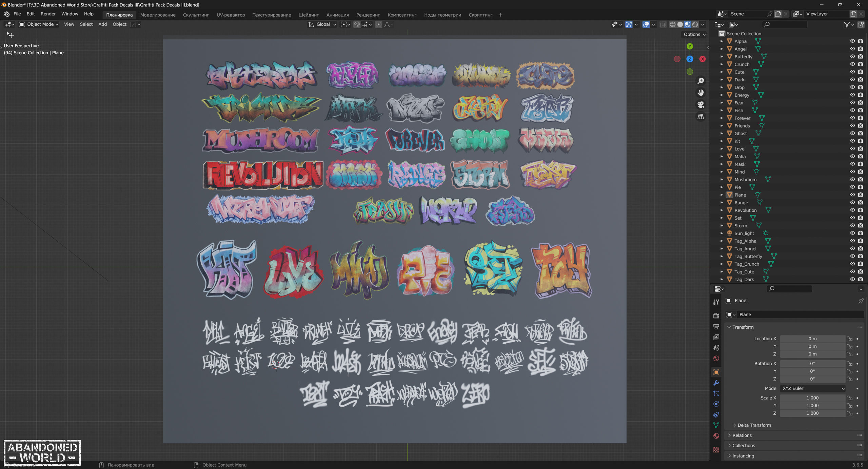Select wireframe viewport shading
Screen dimensions: 868x469
pyautogui.click(x=672, y=24)
